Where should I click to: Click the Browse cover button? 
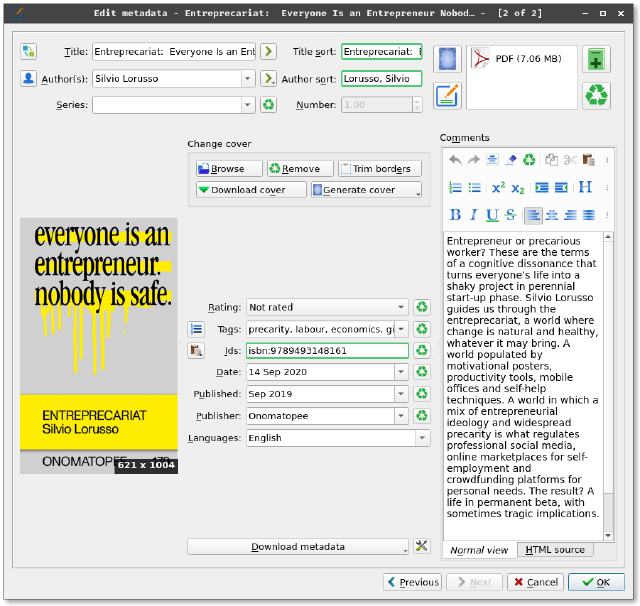coord(229,169)
